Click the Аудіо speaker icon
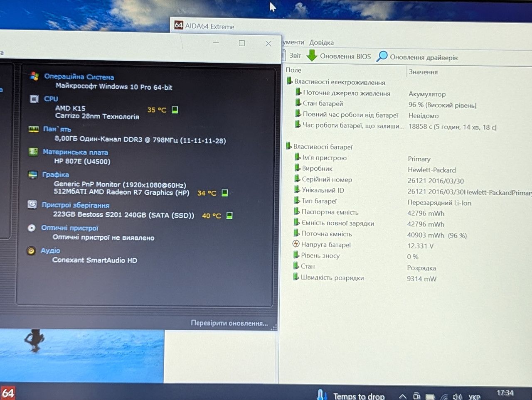532x400 pixels. pos(31,250)
